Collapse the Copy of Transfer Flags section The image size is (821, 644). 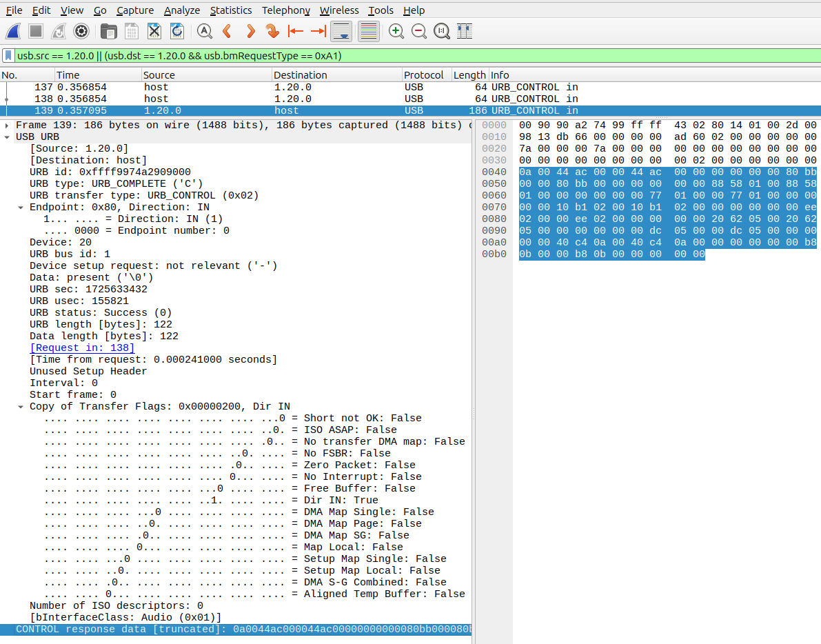[x=20, y=405]
